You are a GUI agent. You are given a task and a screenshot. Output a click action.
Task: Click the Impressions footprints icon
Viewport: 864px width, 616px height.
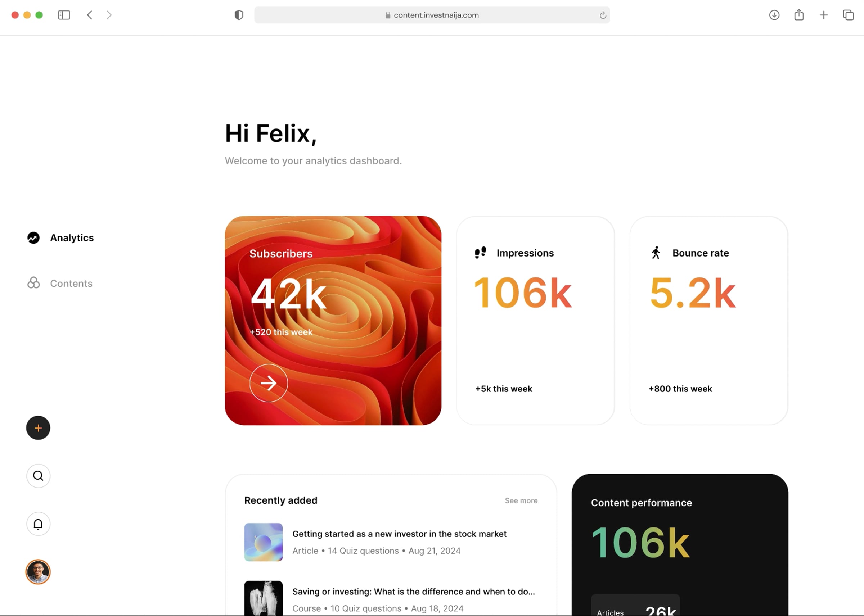(480, 253)
